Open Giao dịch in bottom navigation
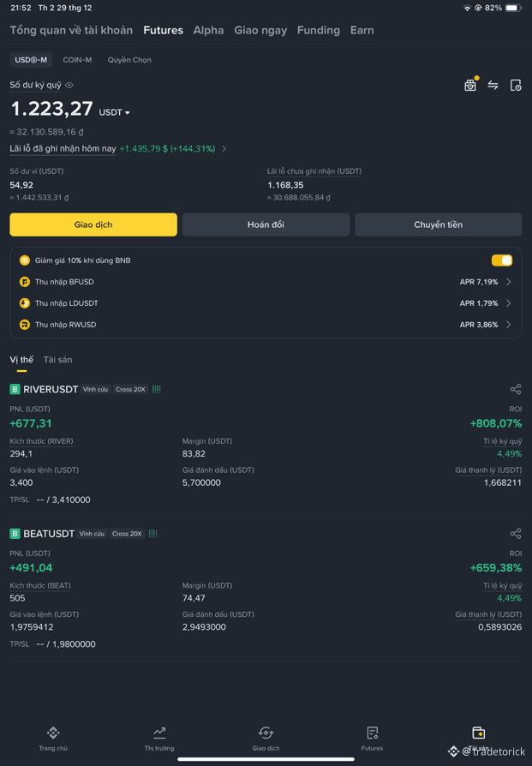The height and width of the screenshot is (766, 532). coord(266,739)
